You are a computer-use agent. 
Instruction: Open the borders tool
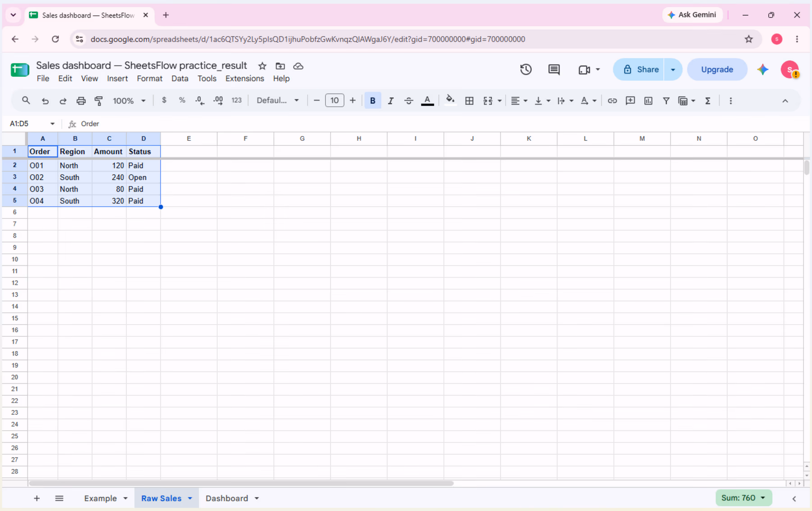(469, 101)
